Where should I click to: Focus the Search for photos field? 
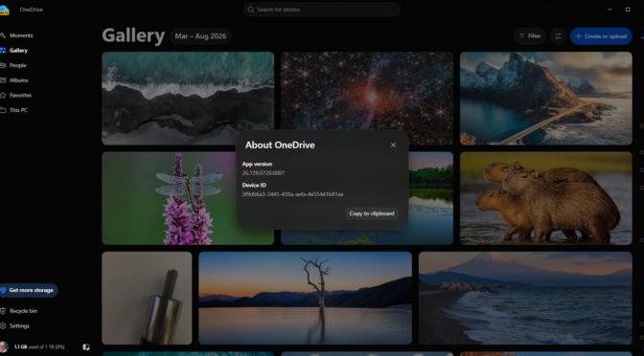click(x=322, y=10)
